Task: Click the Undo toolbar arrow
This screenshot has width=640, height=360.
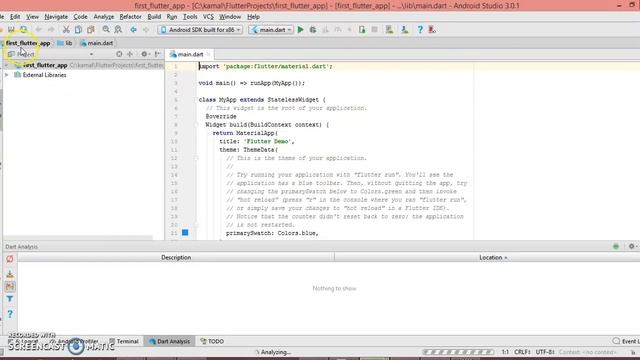Action: [38, 29]
